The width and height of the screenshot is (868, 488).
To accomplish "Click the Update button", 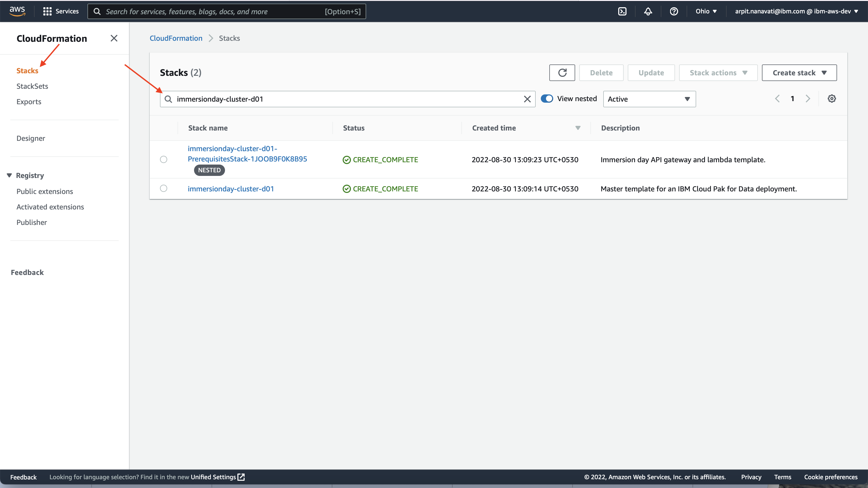I will coord(651,73).
